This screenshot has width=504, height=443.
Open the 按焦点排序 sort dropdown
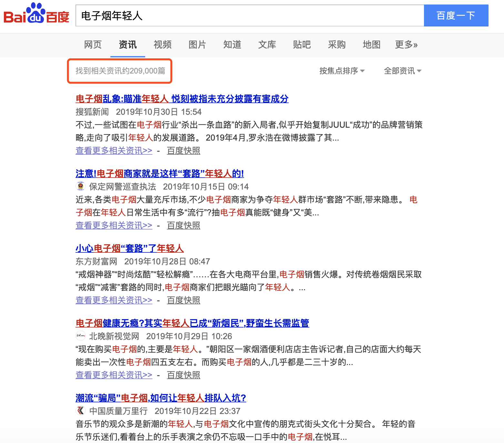pos(341,71)
